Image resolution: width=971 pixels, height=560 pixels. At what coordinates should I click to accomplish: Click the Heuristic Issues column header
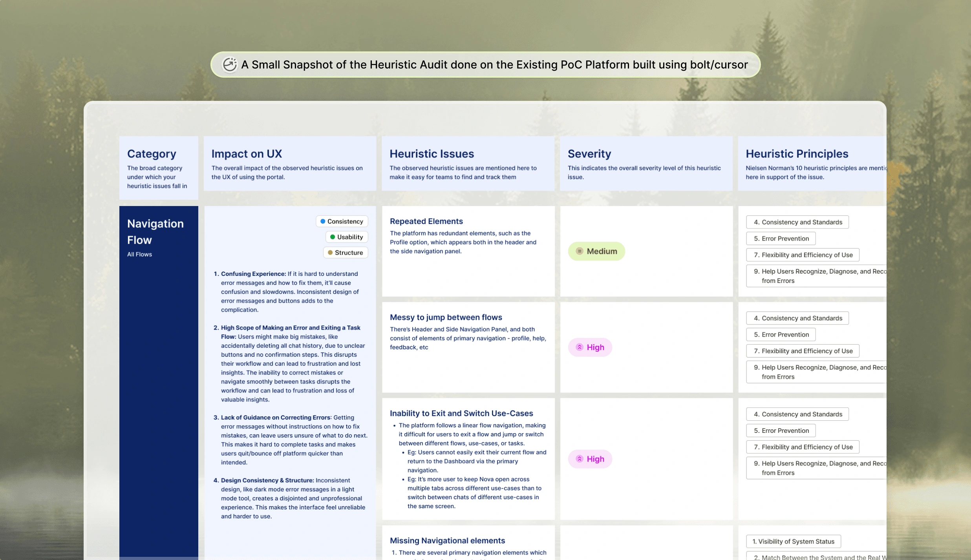(432, 154)
